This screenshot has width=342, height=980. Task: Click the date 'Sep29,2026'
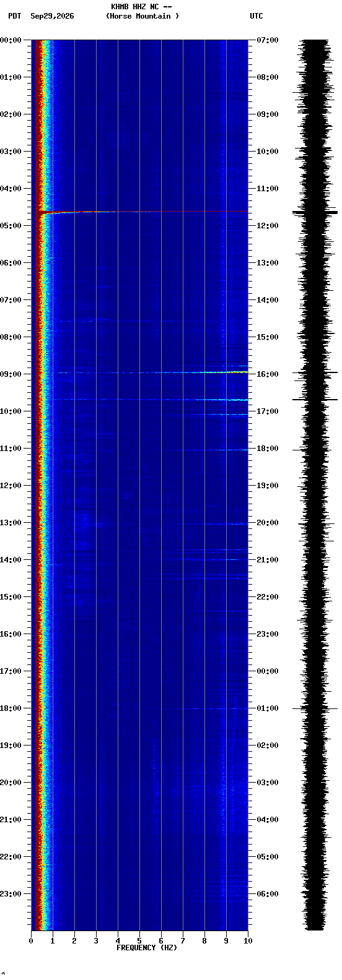coord(52,16)
